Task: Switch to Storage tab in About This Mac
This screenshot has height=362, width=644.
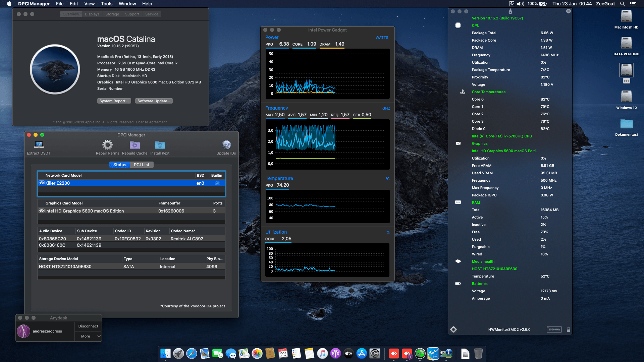Action: pos(112,14)
